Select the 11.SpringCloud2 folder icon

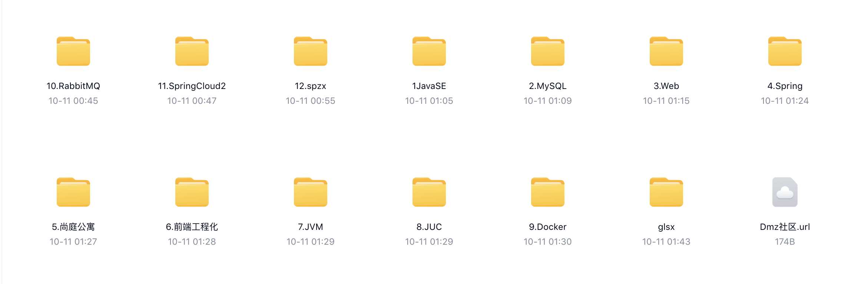coord(192,51)
